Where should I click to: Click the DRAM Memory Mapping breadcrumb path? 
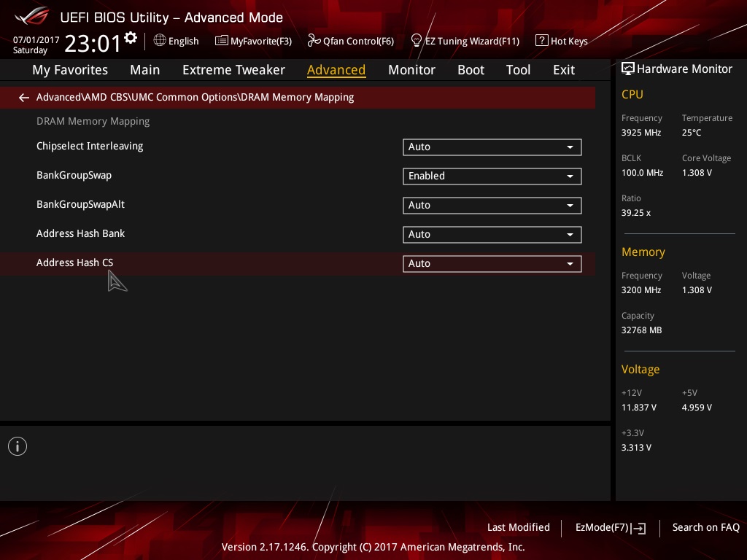click(x=195, y=97)
